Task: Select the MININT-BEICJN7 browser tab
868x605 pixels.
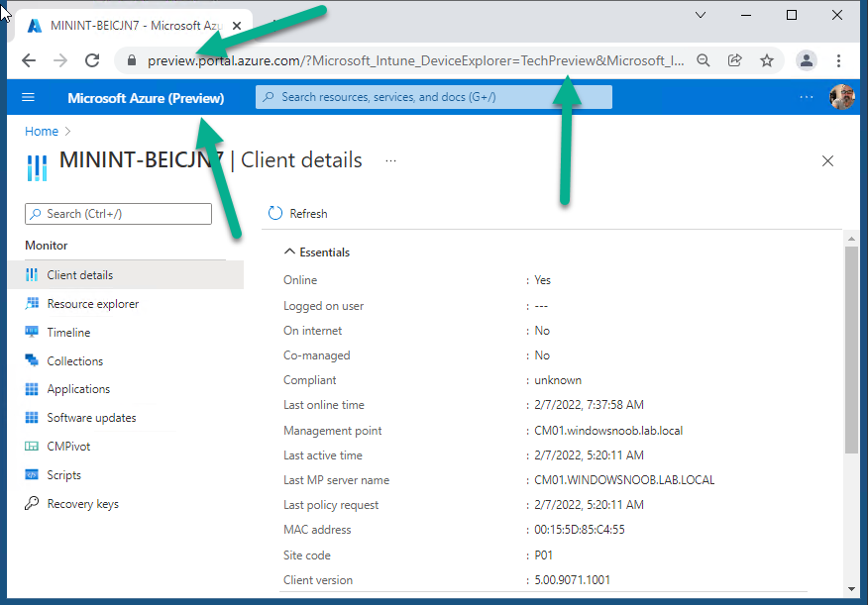Action: 133,26
